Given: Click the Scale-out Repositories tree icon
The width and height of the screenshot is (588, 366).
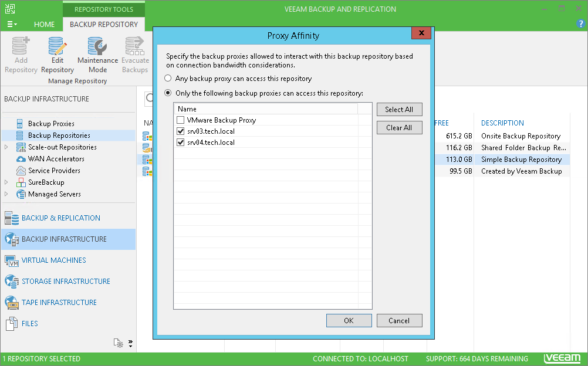Looking at the screenshot, I should pos(21,147).
